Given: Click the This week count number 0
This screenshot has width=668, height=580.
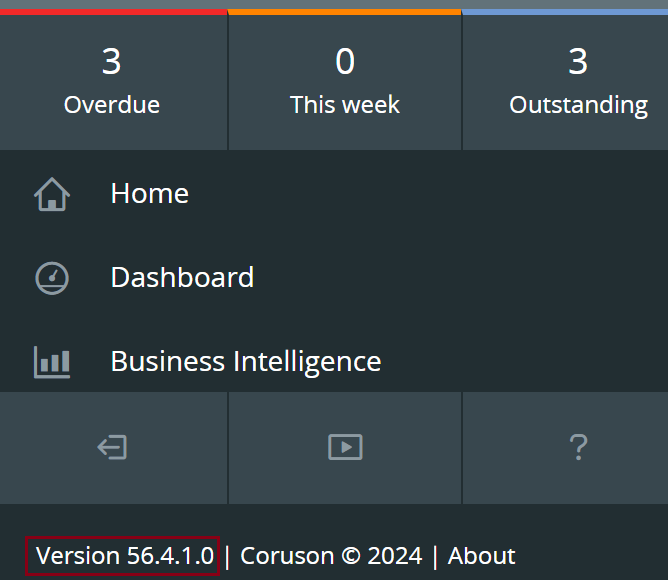Looking at the screenshot, I should tap(345, 61).
